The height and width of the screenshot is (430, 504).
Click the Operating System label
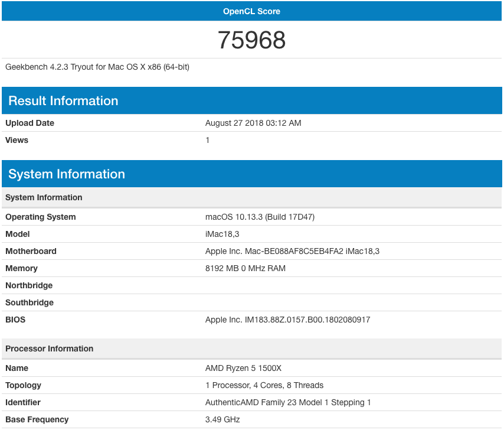[x=41, y=217]
